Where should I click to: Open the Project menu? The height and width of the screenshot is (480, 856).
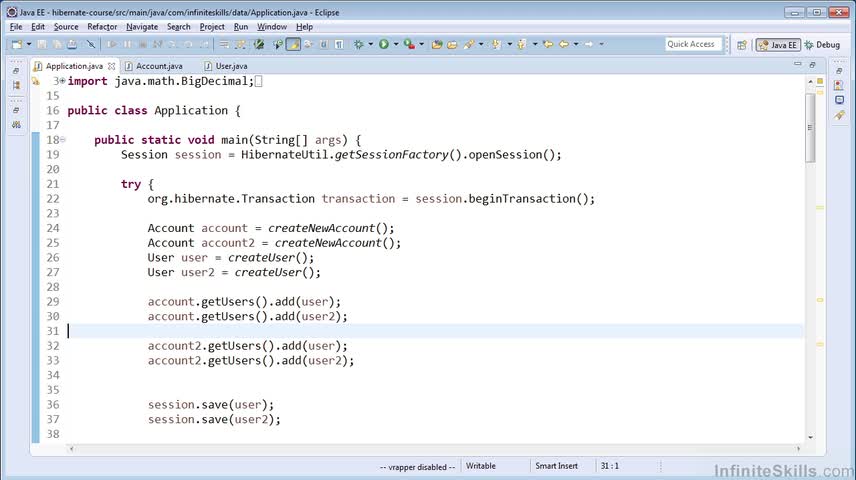coord(212,27)
